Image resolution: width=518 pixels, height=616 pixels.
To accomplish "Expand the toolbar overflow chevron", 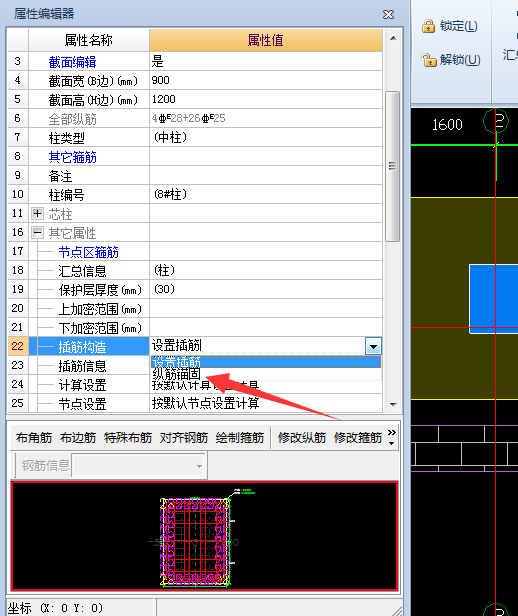I will (392, 437).
